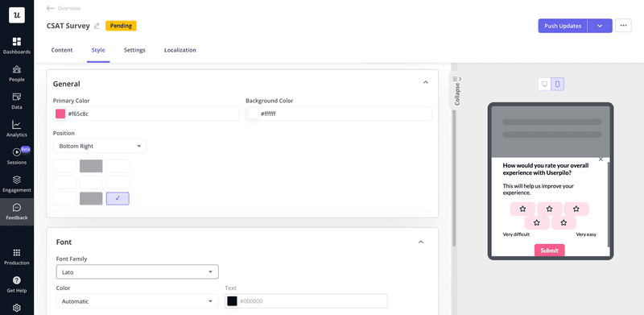Open the Background Color white swatch
The width and height of the screenshot is (644, 315).
(x=253, y=114)
